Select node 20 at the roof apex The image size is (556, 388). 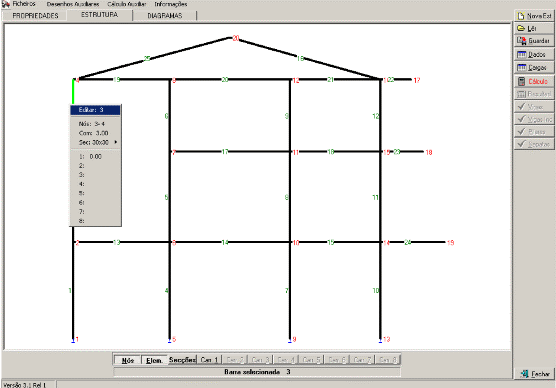tap(235, 38)
